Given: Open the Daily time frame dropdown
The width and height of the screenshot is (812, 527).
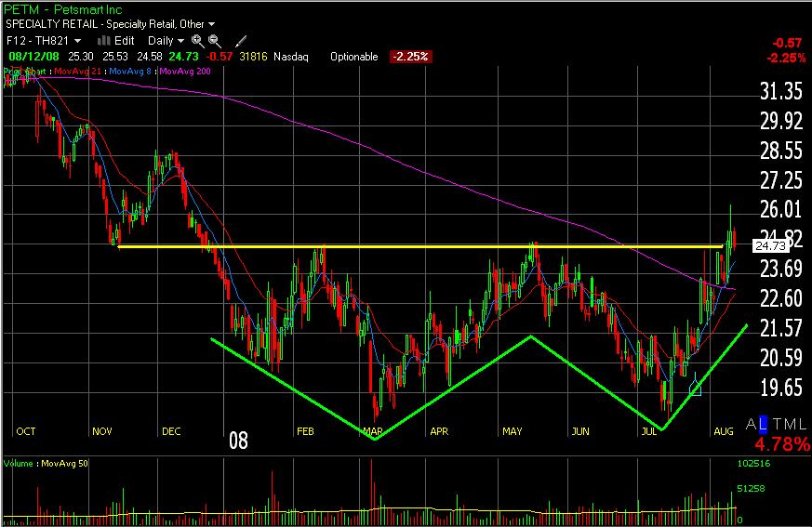Looking at the screenshot, I should point(166,40).
